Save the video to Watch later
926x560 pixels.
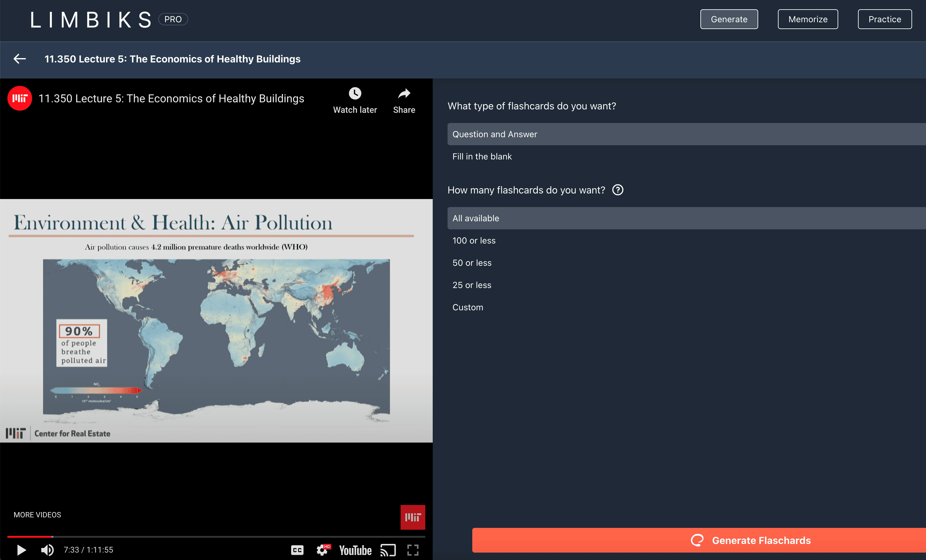coord(355,100)
